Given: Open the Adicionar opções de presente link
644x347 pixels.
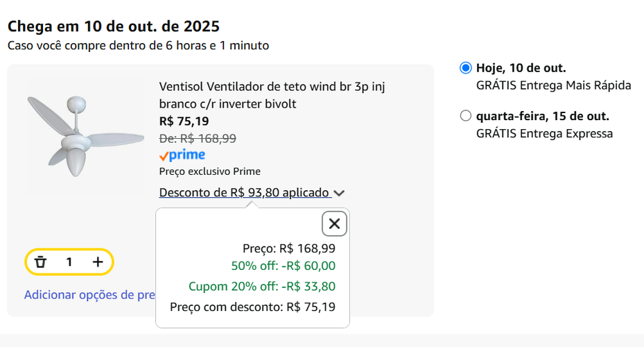Looking at the screenshot, I should [x=89, y=295].
